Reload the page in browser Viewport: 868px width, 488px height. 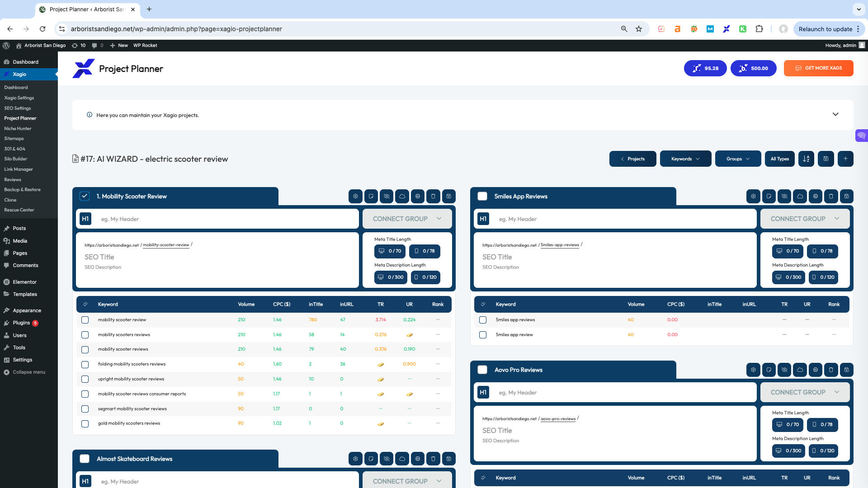pyautogui.click(x=42, y=29)
